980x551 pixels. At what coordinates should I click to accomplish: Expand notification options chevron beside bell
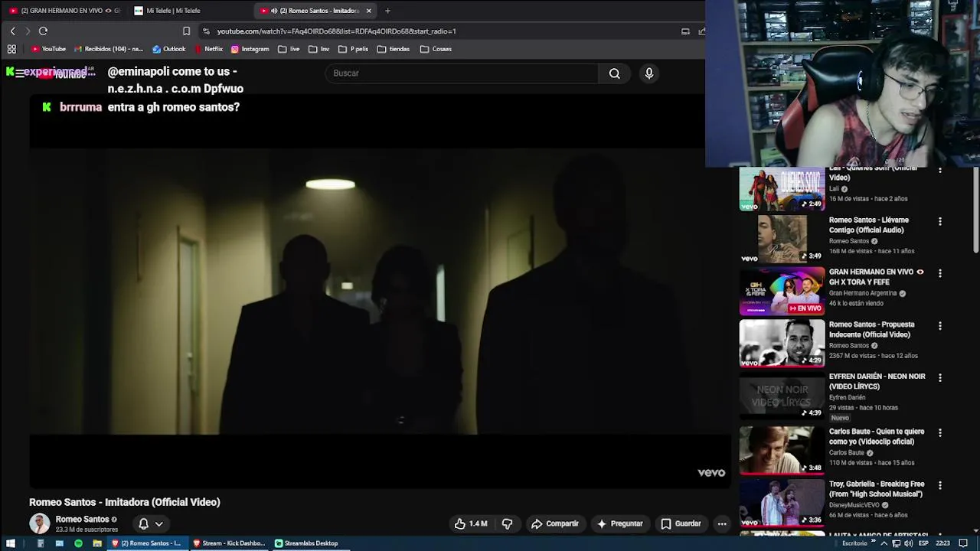[159, 524]
